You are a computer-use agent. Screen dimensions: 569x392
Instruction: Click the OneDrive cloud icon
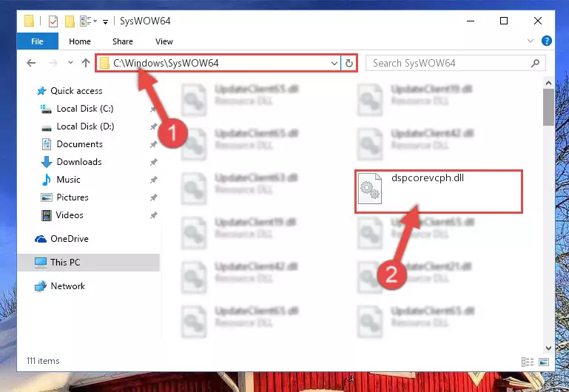(41, 239)
